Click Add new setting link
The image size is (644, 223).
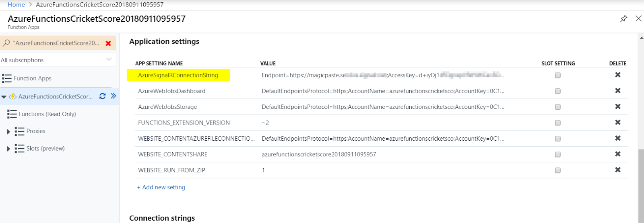(x=161, y=187)
